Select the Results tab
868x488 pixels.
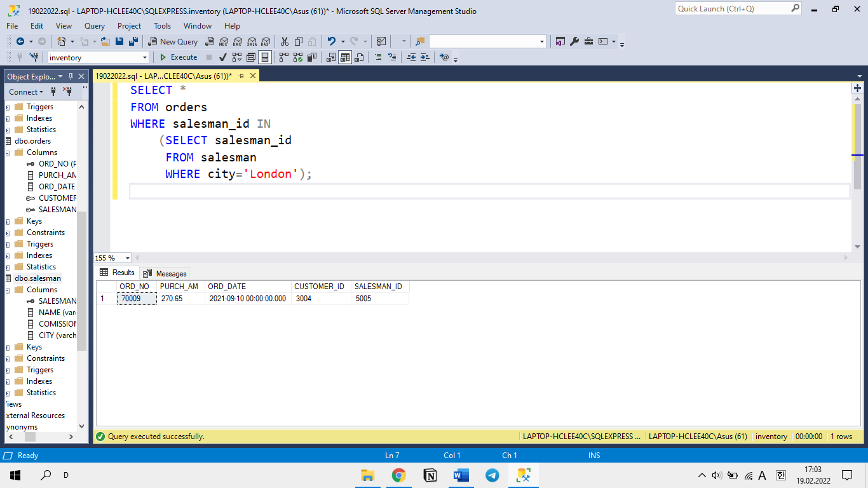coord(118,273)
